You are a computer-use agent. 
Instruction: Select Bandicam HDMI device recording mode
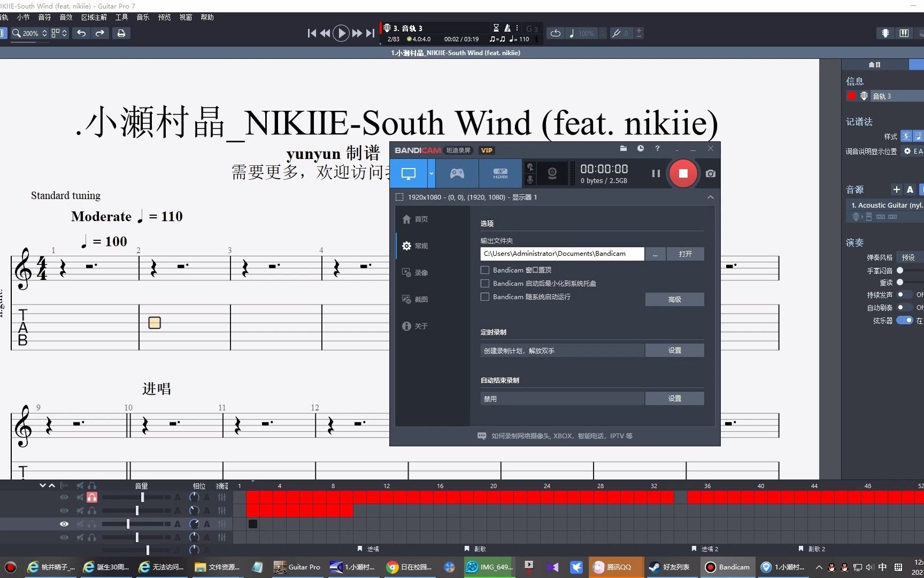[500, 173]
